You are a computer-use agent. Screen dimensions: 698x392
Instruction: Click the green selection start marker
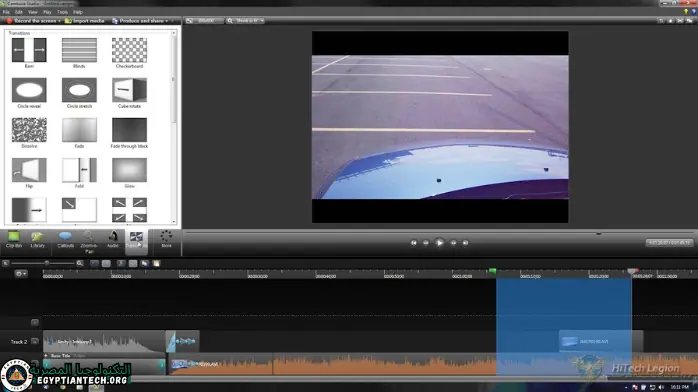point(492,271)
